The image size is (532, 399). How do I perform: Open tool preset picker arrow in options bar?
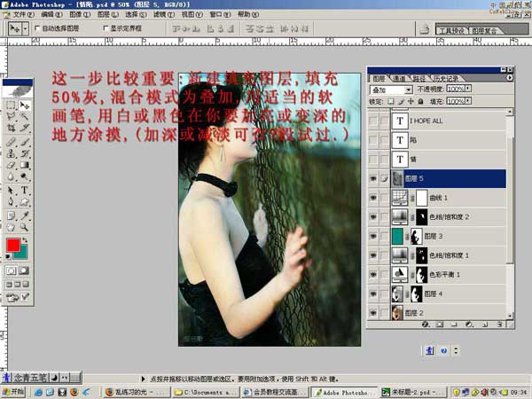25,28
